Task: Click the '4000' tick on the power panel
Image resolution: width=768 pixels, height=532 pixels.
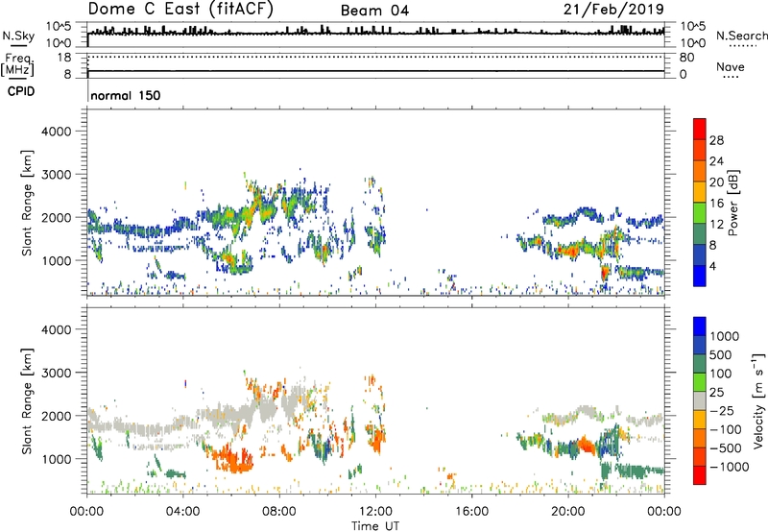Action: click(57, 132)
